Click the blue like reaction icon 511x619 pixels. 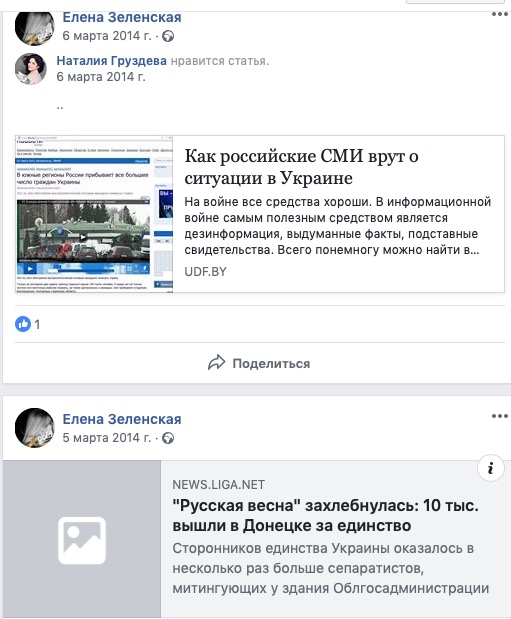[23, 324]
